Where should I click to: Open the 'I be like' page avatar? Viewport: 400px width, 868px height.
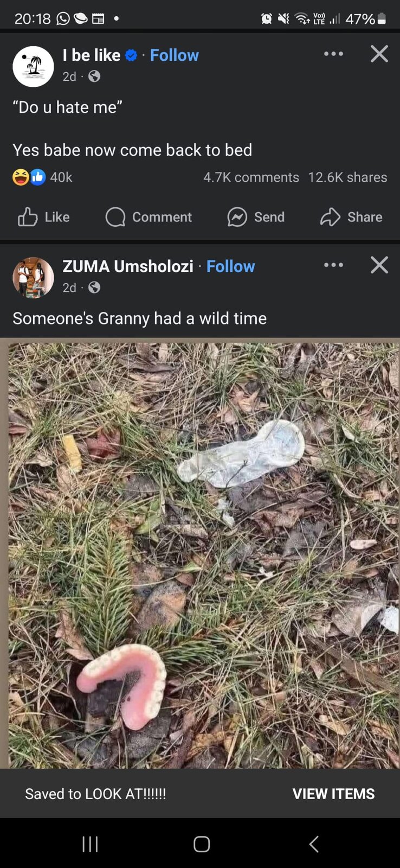pyautogui.click(x=33, y=66)
